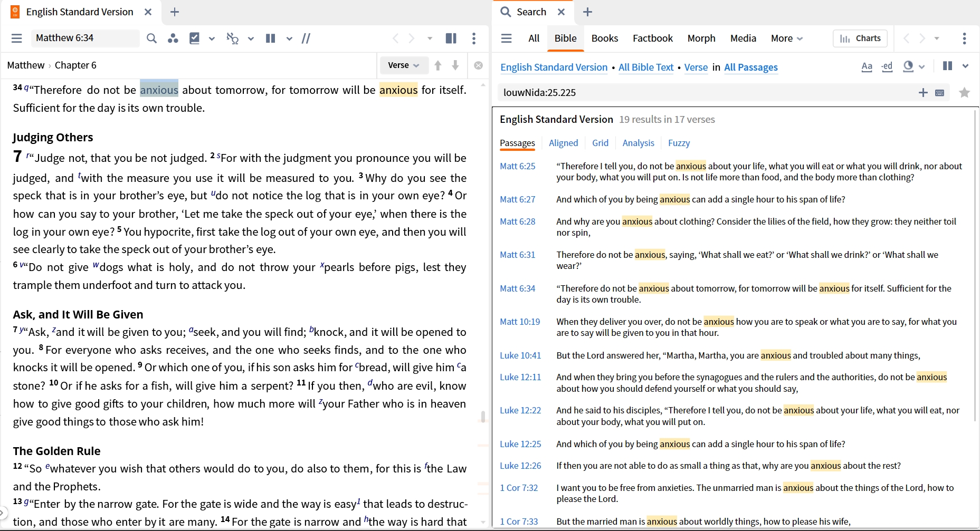
Task: Go forward in Search panel history
Action: coord(922,38)
